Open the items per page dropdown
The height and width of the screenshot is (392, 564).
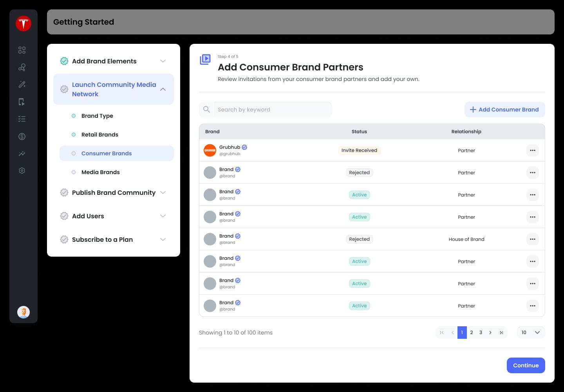[531, 333]
